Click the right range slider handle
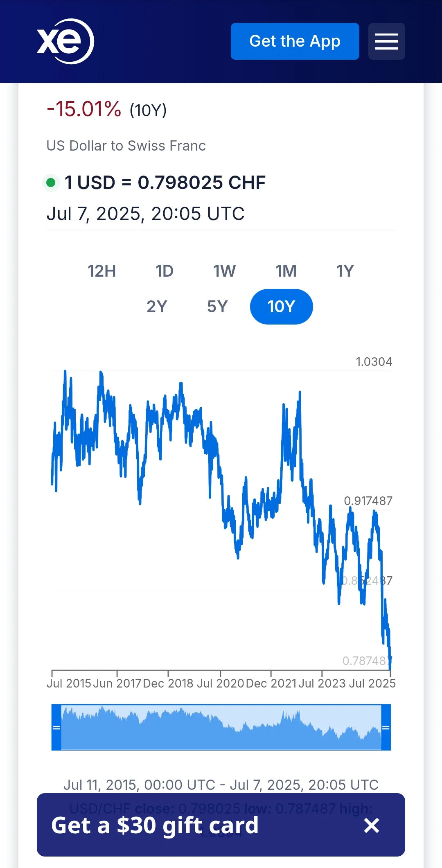442x868 pixels. (x=386, y=727)
